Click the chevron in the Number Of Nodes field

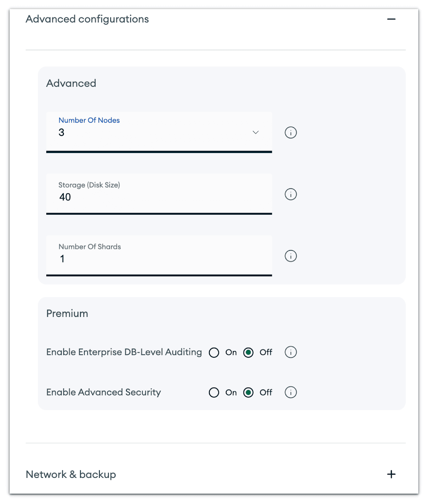pos(256,133)
